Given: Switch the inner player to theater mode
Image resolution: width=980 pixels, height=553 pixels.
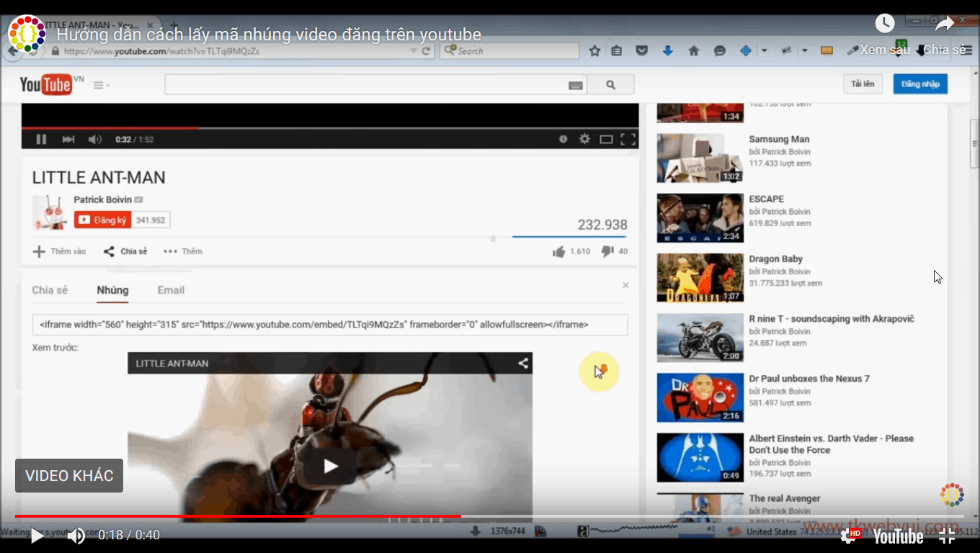Looking at the screenshot, I should tap(606, 139).
